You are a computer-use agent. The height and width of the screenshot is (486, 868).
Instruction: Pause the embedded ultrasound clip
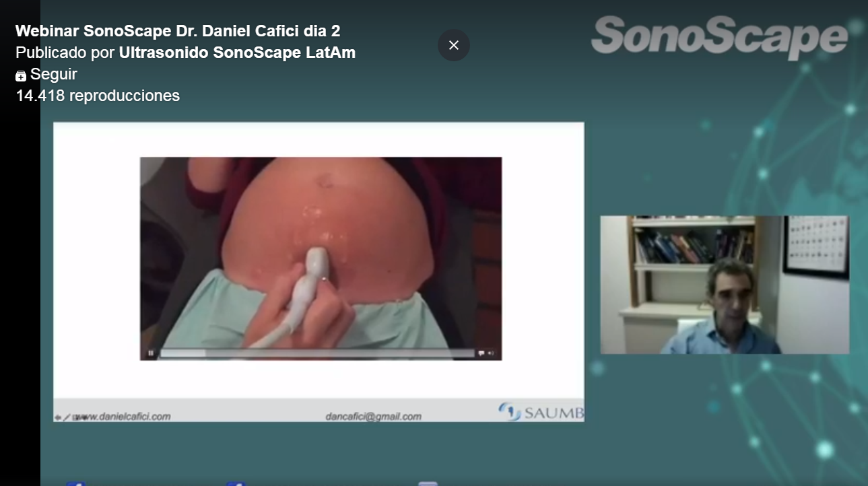(151, 353)
